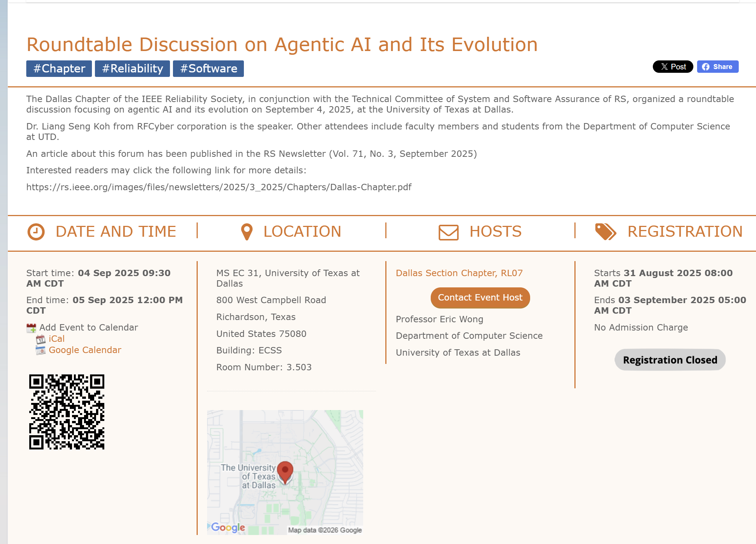This screenshot has width=756, height=544.
Task: Click the 'Start time' date text
Action: [98, 278]
